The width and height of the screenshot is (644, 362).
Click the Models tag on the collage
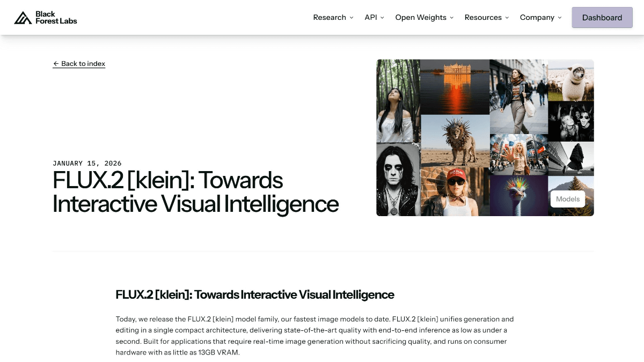pyautogui.click(x=567, y=199)
